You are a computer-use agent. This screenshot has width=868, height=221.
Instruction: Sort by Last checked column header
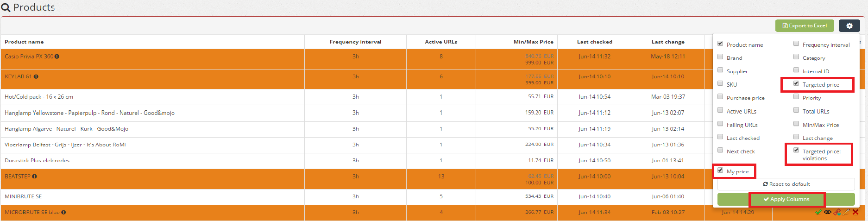click(x=595, y=42)
